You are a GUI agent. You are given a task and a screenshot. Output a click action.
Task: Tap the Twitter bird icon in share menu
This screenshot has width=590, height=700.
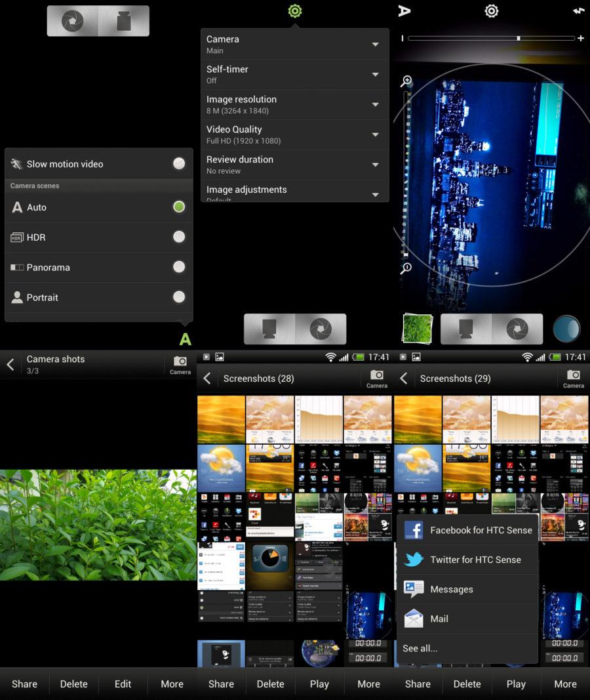pos(414,560)
